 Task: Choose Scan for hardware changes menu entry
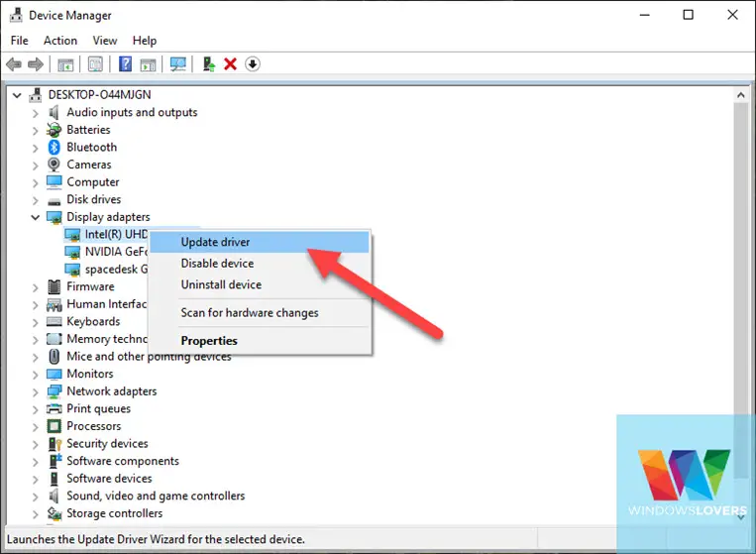[260, 312]
